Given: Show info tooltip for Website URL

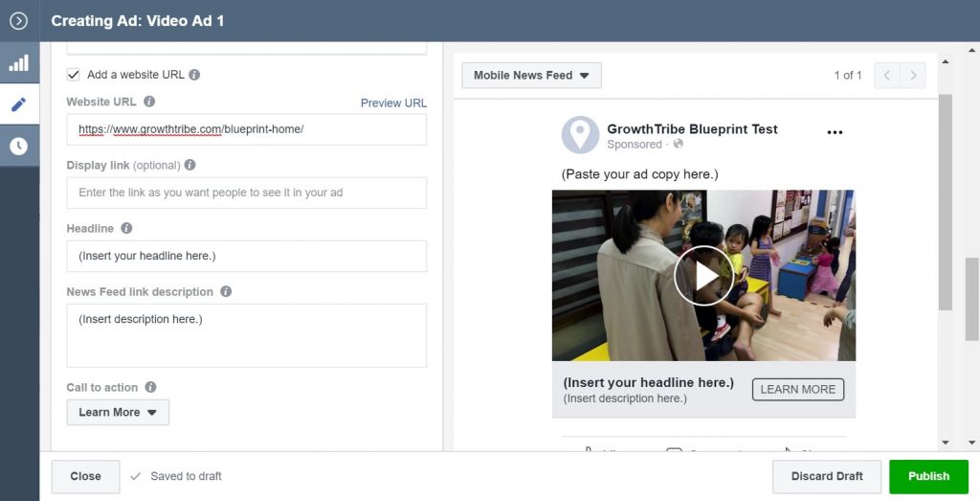Looking at the screenshot, I should [x=149, y=102].
